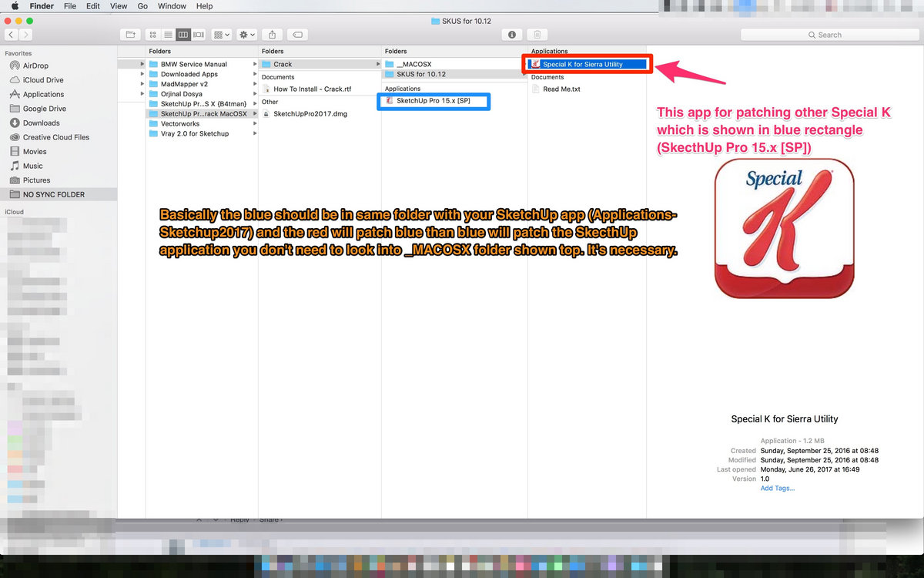Expand arrow beside the Crack folder
The image size is (924, 578).
click(377, 64)
